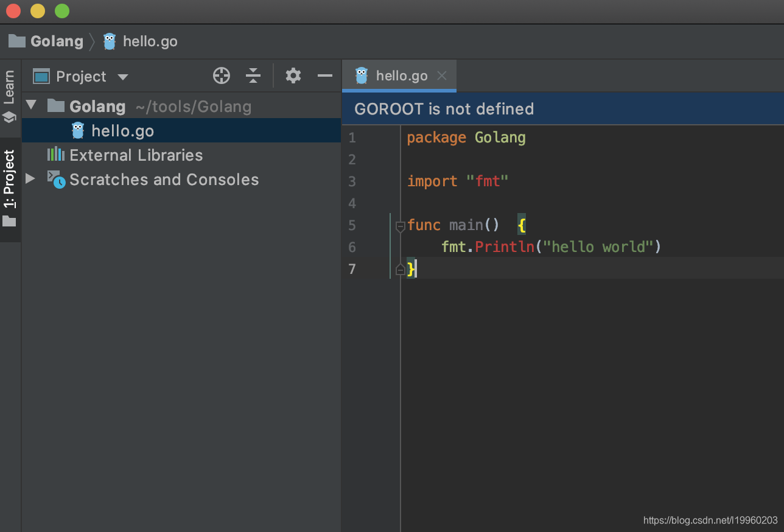This screenshot has width=784, height=532.
Task: Open the Learn side tool window
Action: pos(10,97)
